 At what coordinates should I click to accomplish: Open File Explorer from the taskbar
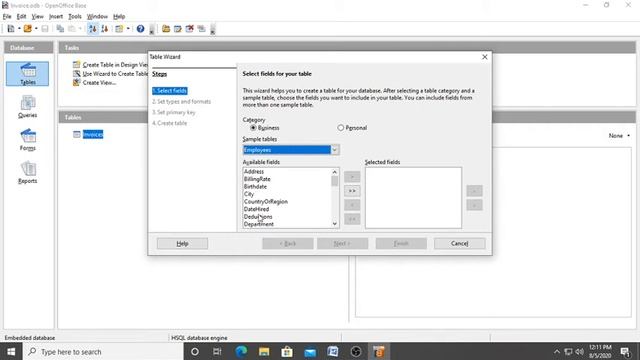(x=264, y=351)
